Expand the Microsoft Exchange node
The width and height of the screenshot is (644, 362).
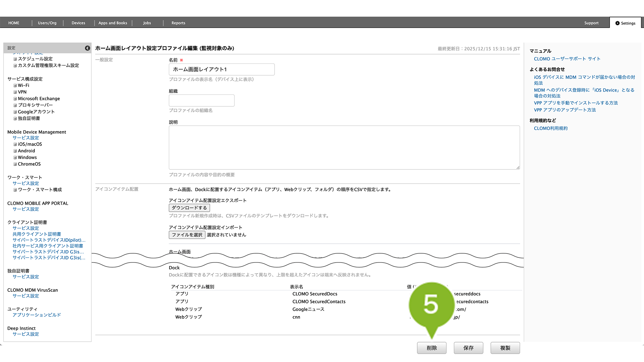(15, 99)
